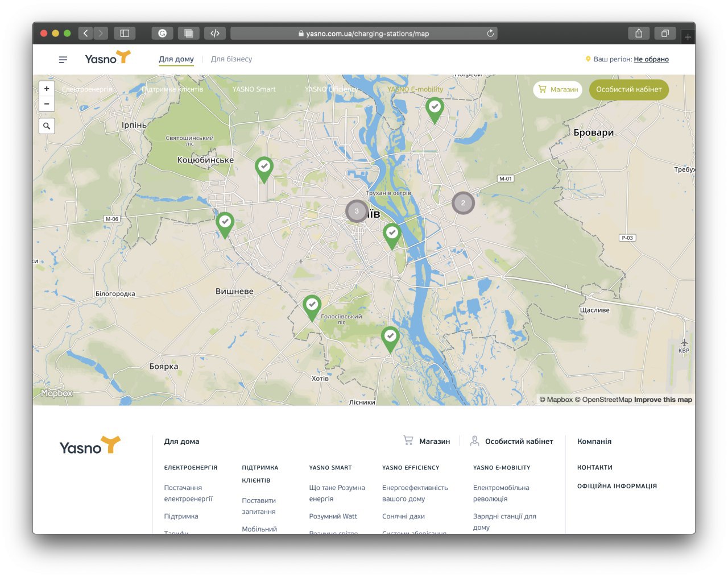Open the hamburger menu icon

coord(63,59)
